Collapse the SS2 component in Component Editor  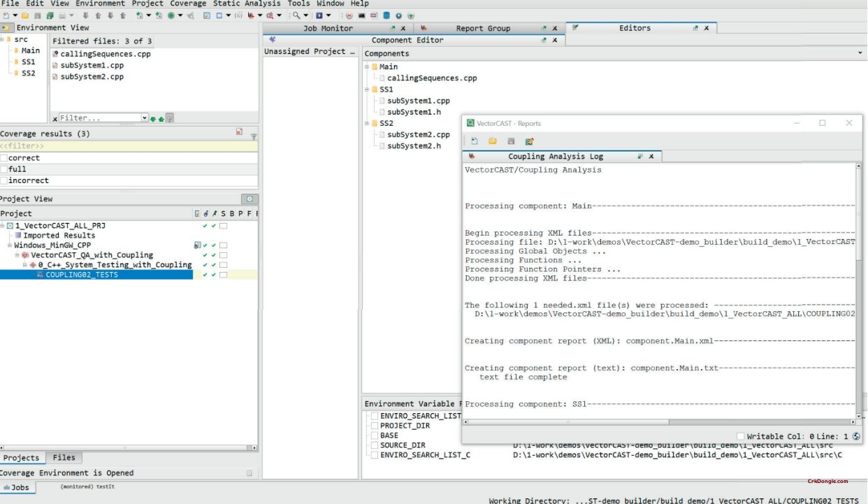coord(367,123)
